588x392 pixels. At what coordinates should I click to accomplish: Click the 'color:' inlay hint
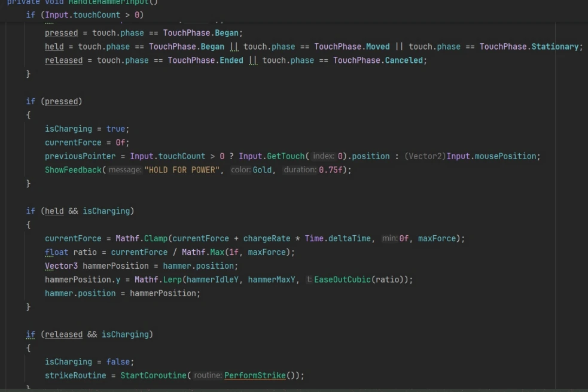coord(240,170)
